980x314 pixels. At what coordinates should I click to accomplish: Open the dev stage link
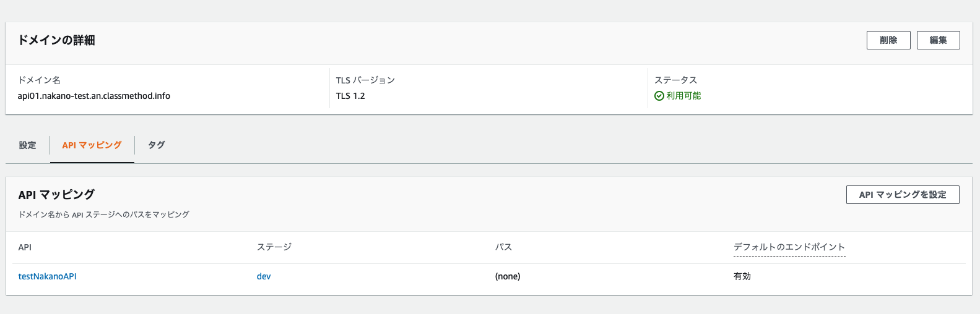coord(264,276)
